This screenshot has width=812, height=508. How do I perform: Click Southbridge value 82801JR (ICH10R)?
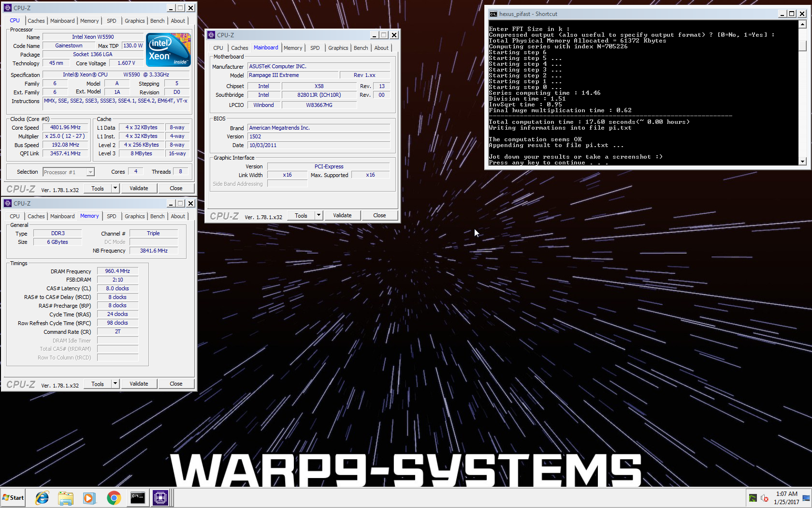coord(319,95)
